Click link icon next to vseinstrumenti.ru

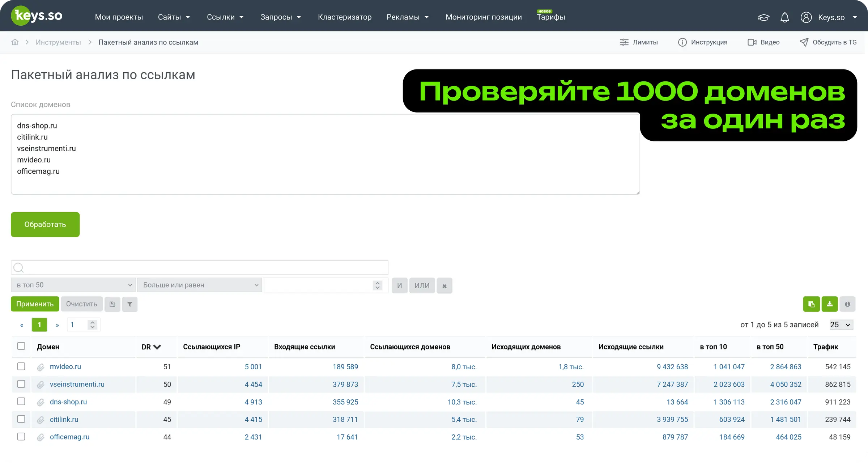click(41, 385)
